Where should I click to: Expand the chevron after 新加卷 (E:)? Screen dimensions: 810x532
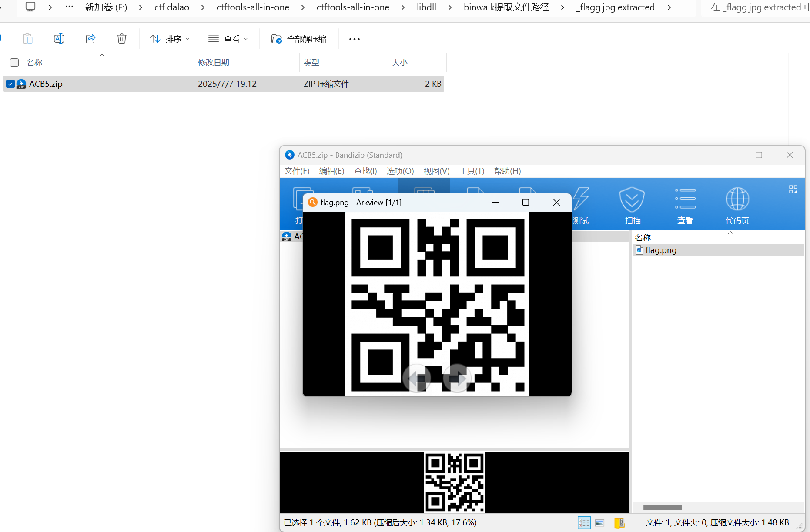[x=141, y=7]
